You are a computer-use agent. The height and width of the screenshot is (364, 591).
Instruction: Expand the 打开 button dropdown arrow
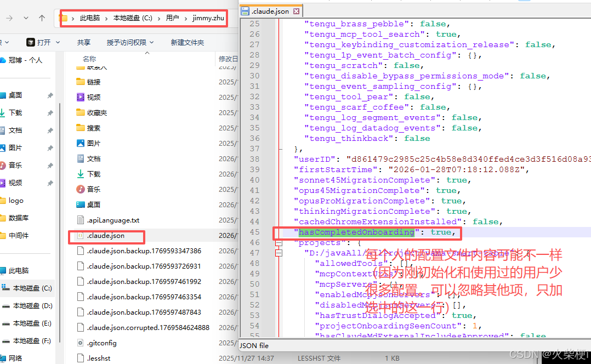click(58, 42)
